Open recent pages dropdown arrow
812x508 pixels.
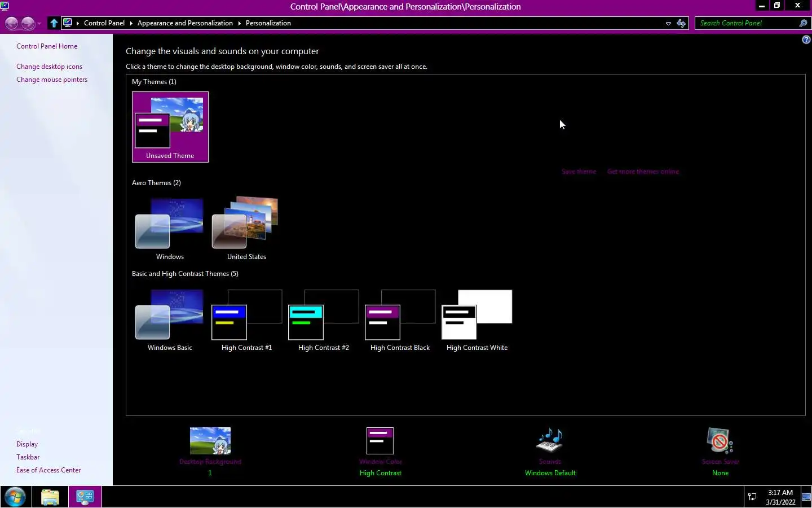(39, 24)
